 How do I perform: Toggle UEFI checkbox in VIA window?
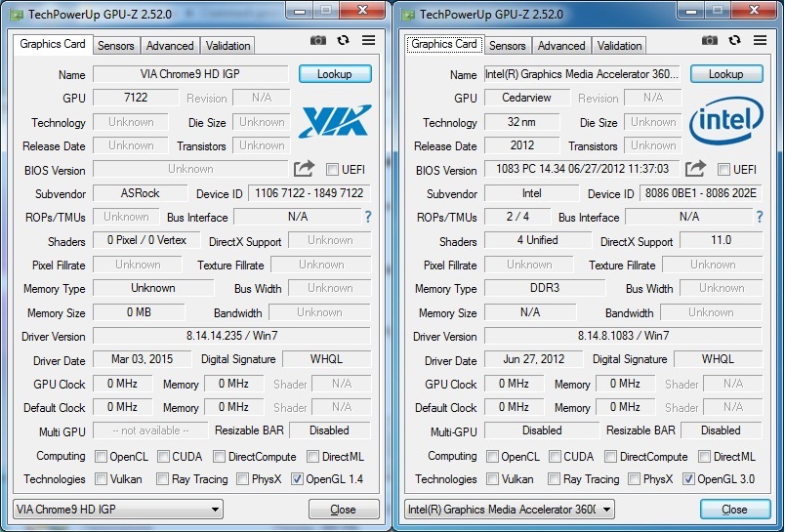pos(332,169)
